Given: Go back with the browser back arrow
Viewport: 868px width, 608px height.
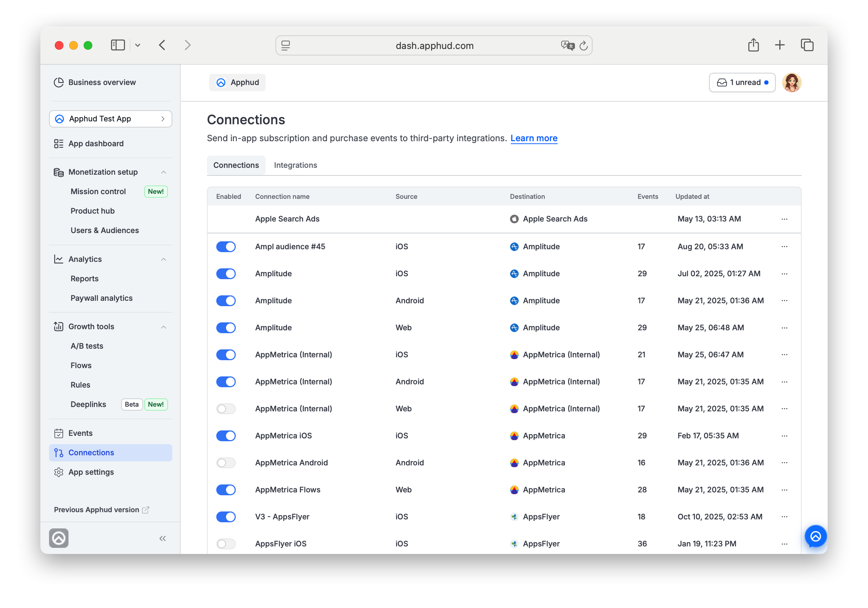Looking at the screenshot, I should click(162, 45).
